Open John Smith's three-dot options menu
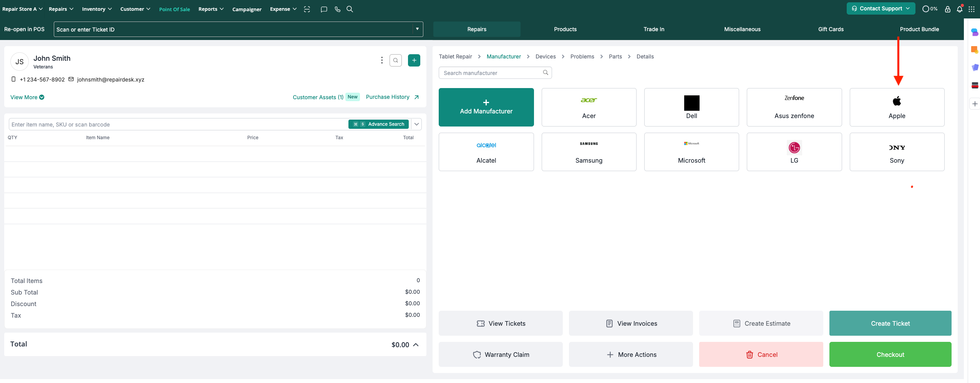Image resolution: width=980 pixels, height=383 pixels. (381, 60)
